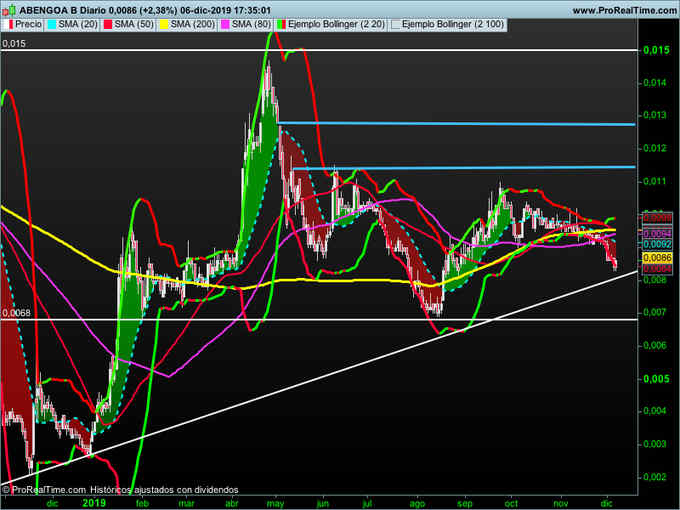680x510 pixels.
Task: Click the abr month label on time axis
Action: 232,503
